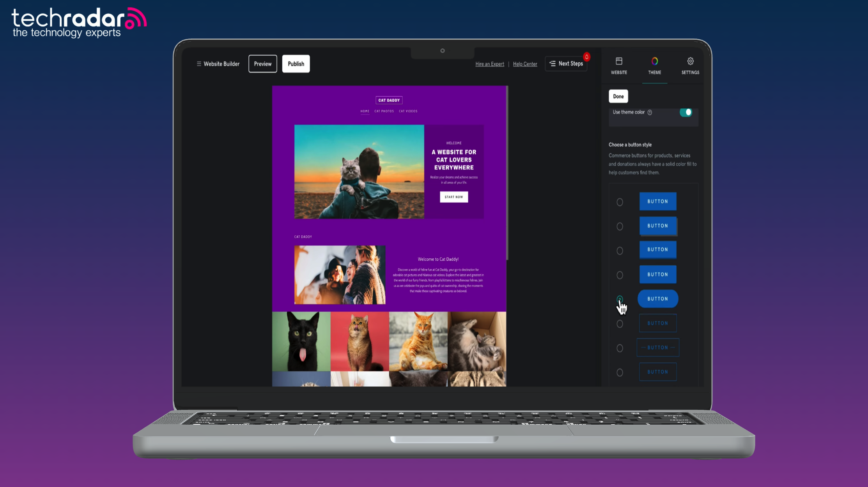Select the topmost solid button style
Viewport: 868px width, 487px height.
click(x=620, y=202)
